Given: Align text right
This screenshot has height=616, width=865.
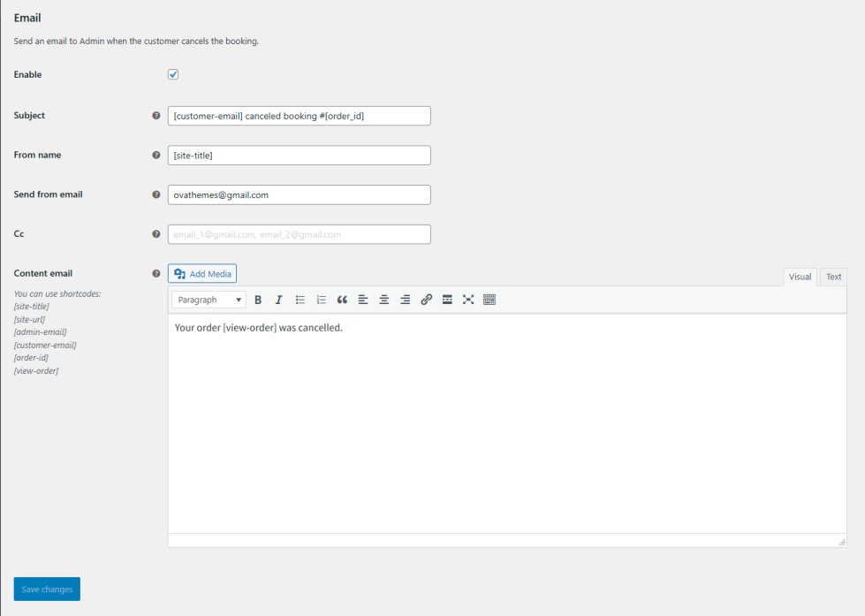Looking at the screenshot, I should [405, 300].
